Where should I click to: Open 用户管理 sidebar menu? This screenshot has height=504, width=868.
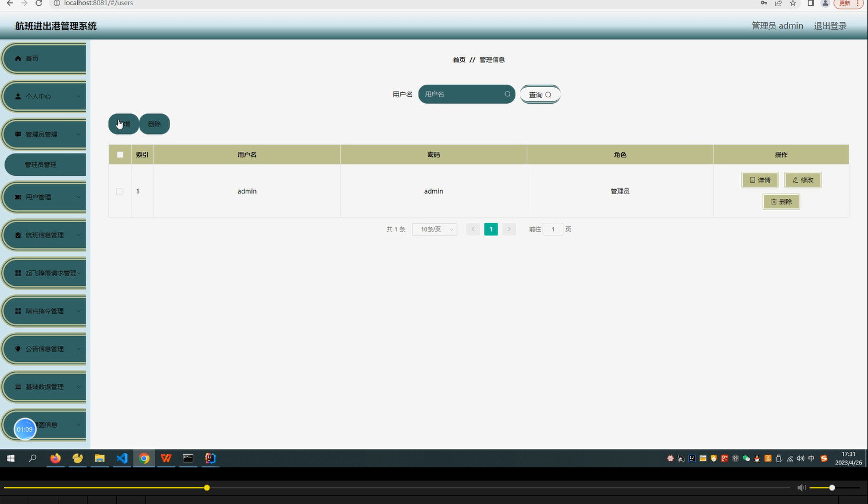(45, 197)
